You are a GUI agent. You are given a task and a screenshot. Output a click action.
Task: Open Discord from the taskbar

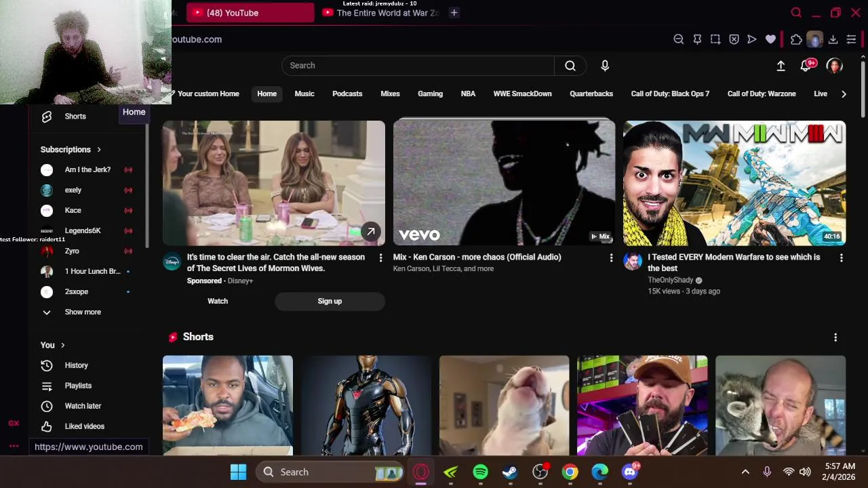(630, 472)
